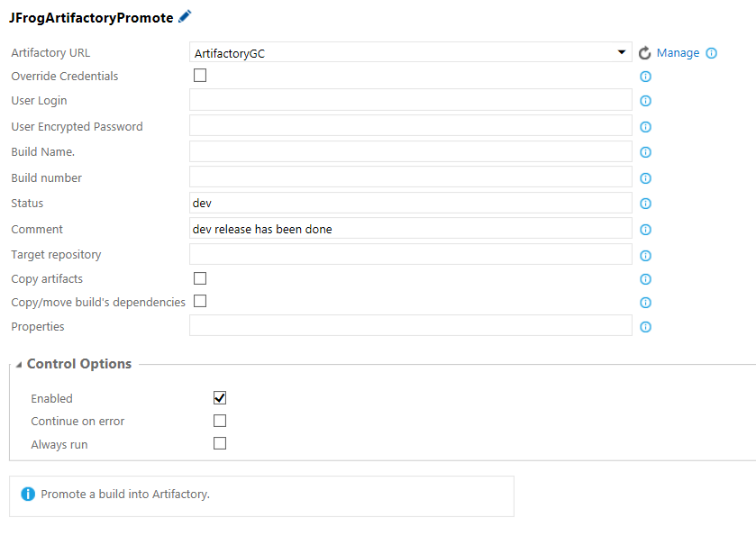
Task: Open the Artifactory URL dropdown
Action: 410,52
